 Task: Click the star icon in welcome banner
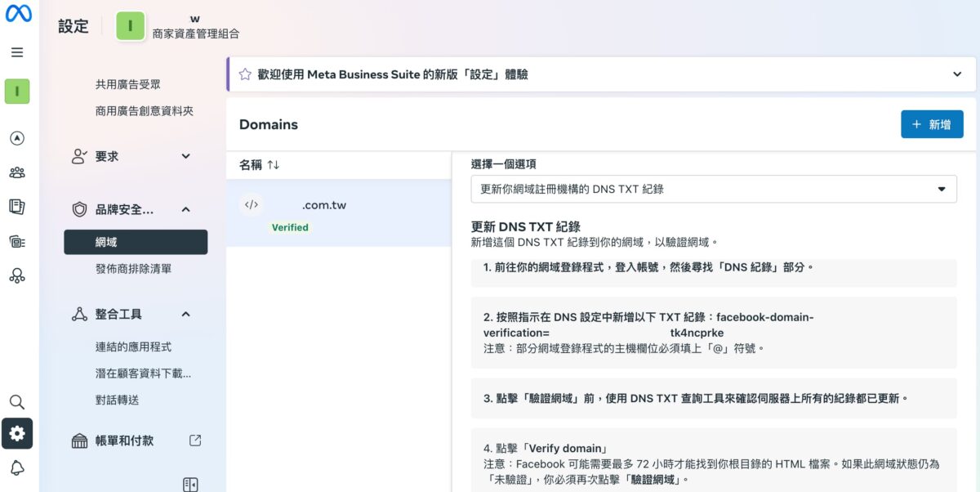(x=245, y=74)
